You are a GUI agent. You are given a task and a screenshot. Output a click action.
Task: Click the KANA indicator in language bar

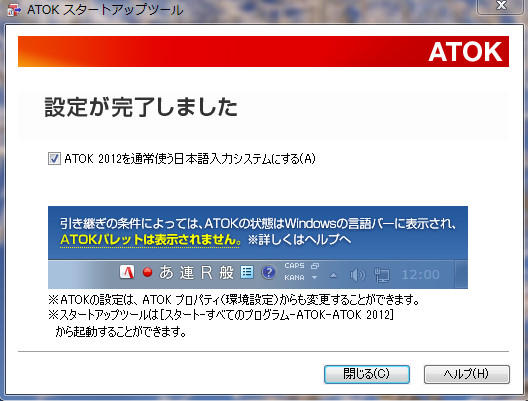point(294,278)
